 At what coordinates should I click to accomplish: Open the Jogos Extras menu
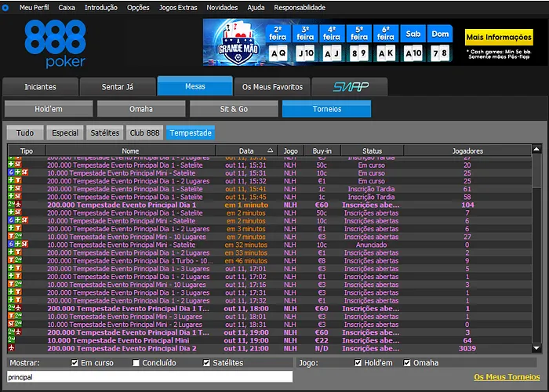point(178,7)
